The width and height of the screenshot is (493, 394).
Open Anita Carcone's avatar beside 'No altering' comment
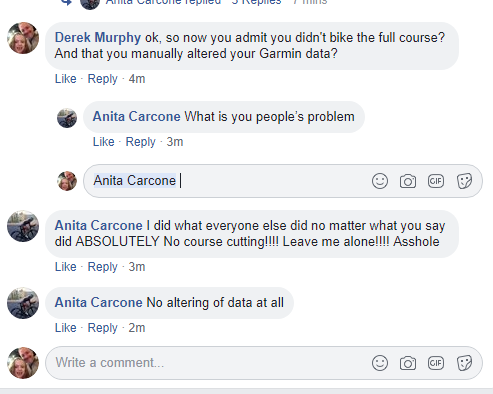pos(23,303)
